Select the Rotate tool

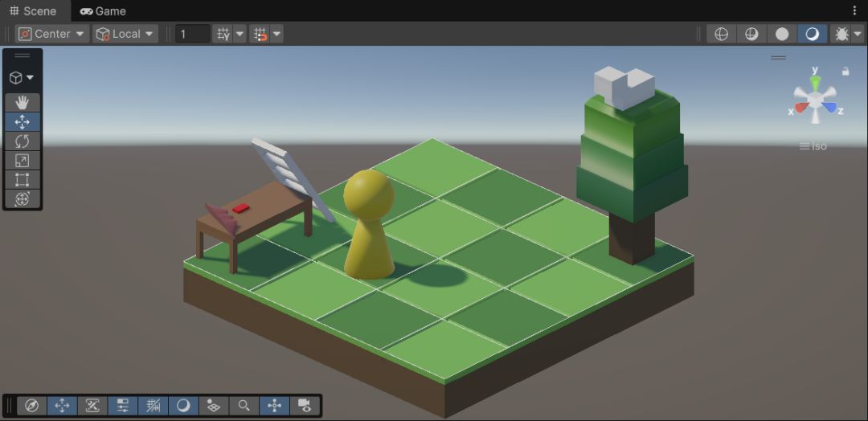[x=23, y=141]
